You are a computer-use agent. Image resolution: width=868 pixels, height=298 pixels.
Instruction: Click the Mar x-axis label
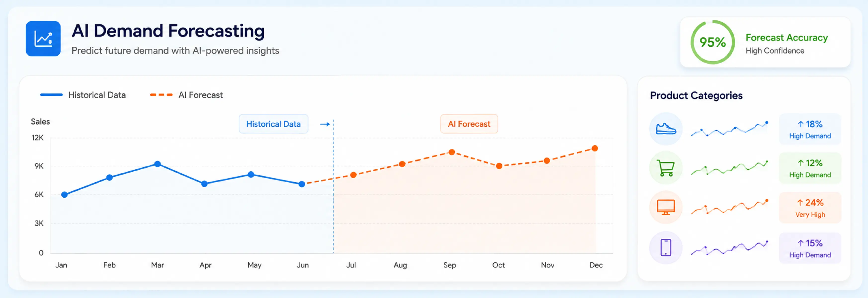pos(157,265)
